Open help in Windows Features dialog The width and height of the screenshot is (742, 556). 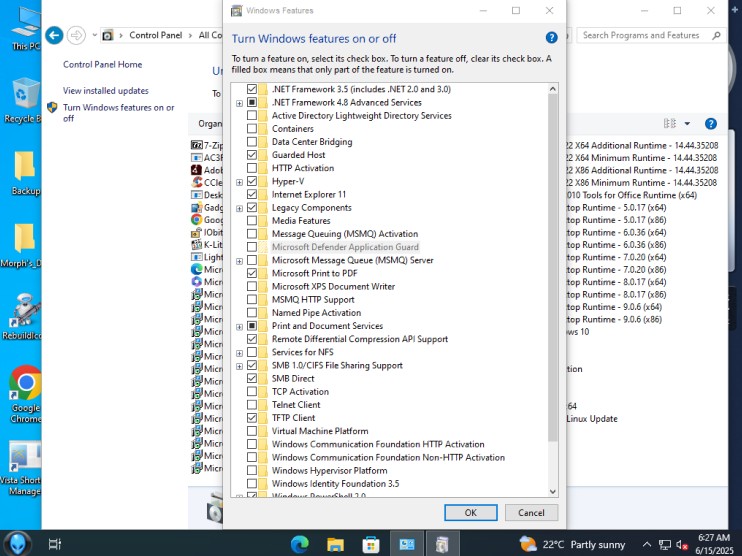pos(551,37)
